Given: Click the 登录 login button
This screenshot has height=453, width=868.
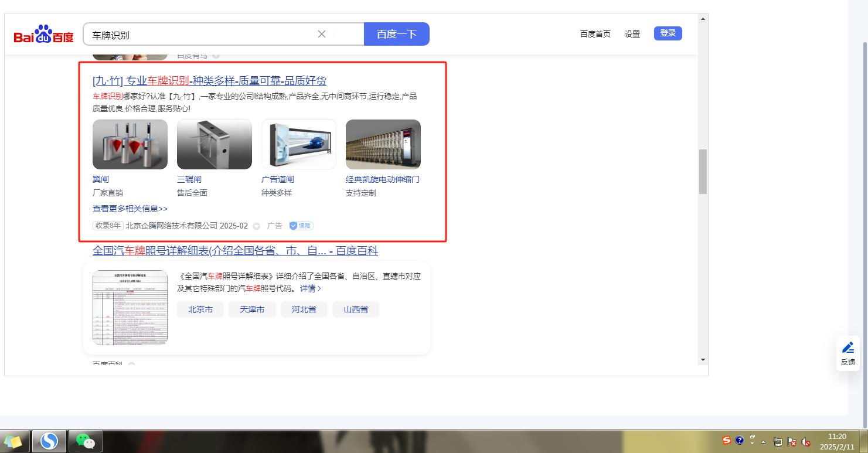Looking at the screenshot, I should pyautogui.click(x=668, y=33).
